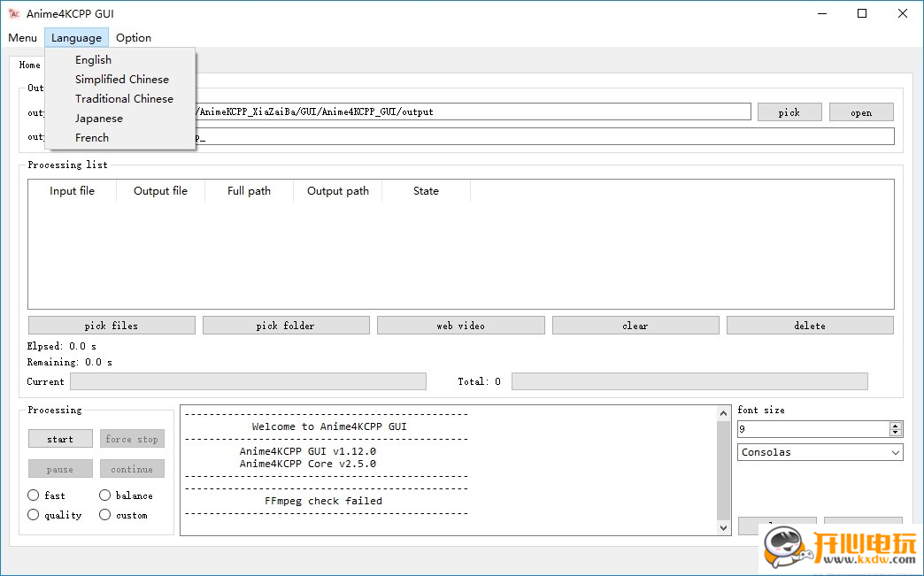Screen dimensions: 924x576
Task: Click the Output file column header
Action: (160, 191)
